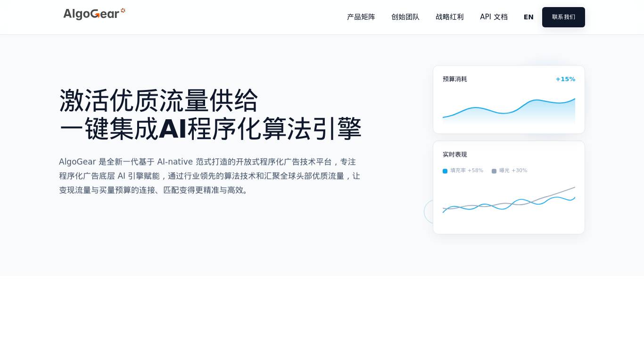Select the 填充率 +58% legend label
Screen dimensions: 644x362
(x=467, y=171)
